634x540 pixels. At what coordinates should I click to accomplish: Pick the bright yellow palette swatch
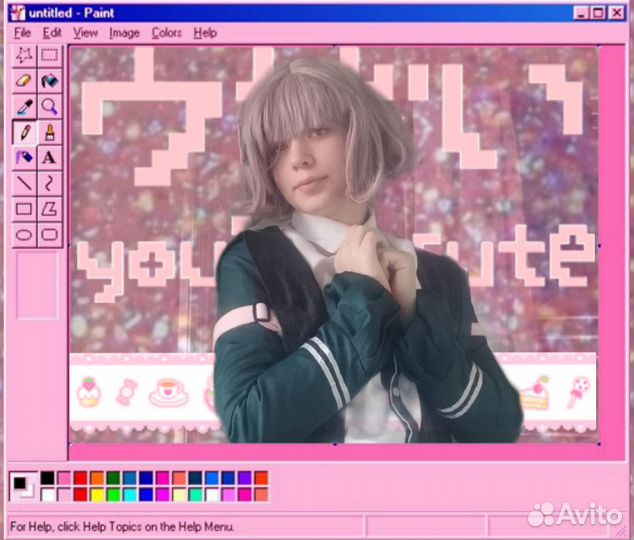pyautogui.click(x=97, y=494)
